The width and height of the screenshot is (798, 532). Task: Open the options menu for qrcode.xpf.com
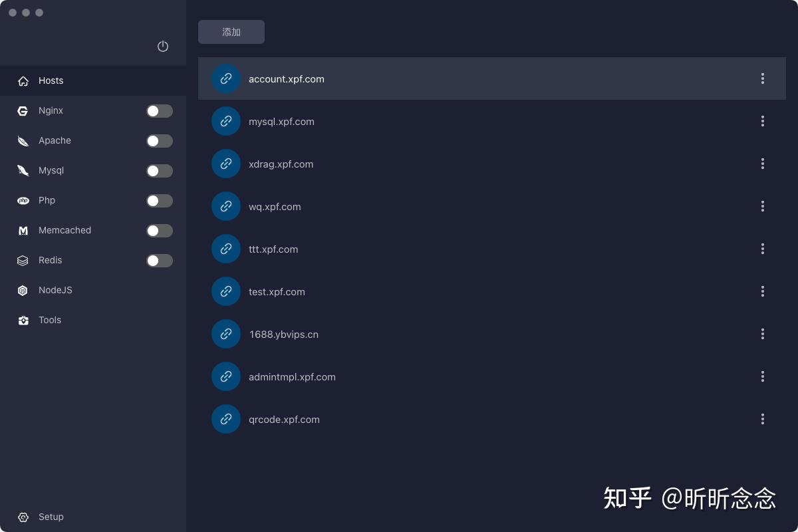(x=763, y=419)
